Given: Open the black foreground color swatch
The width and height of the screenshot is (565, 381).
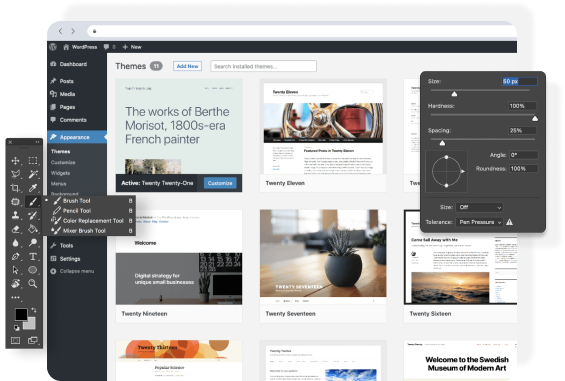Looking at the screenshot, I should (21, 314).
